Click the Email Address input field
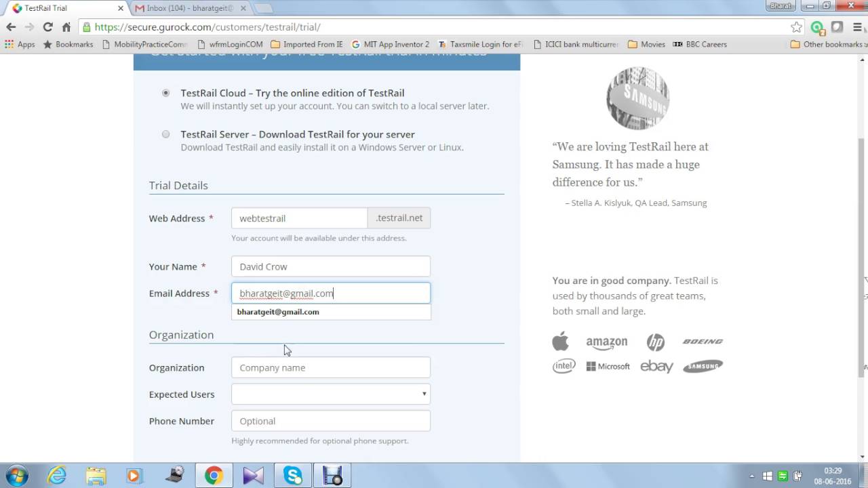The image size is (868, 488). pos(331,293)
